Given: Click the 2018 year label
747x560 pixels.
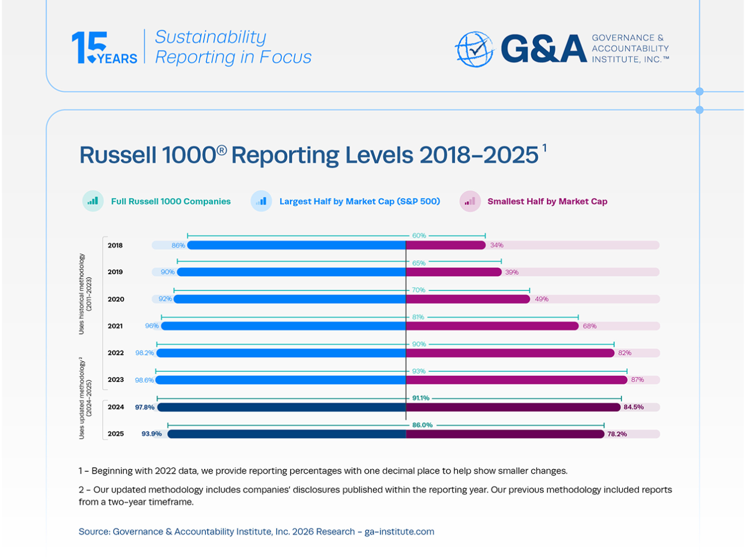Looking at the screenshot, I should [115, 246].
